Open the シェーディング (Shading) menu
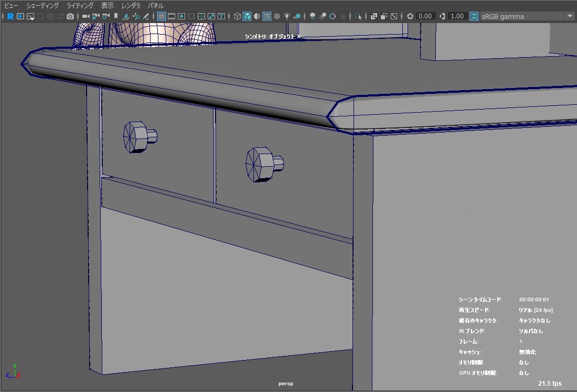 [x=42, y=5]
